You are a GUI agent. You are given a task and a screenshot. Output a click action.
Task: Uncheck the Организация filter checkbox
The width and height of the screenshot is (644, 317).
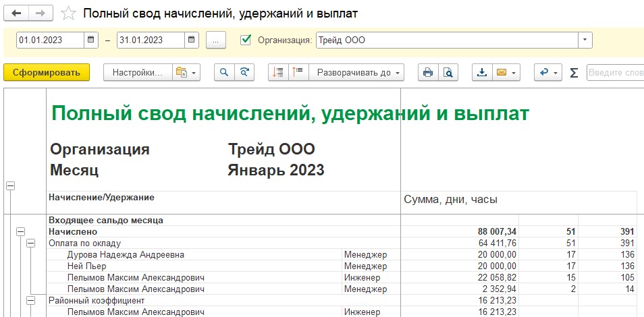click(246, 40)
